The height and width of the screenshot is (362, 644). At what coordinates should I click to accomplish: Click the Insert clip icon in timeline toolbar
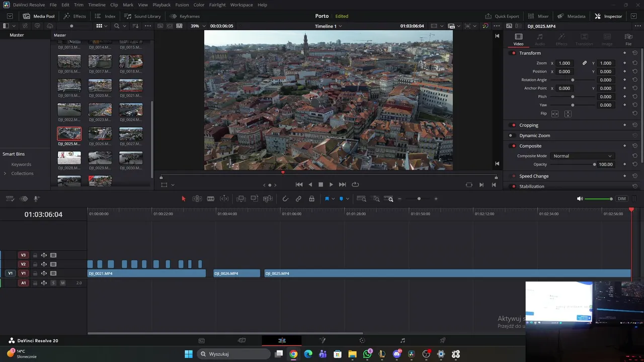(x=241, y=199)
